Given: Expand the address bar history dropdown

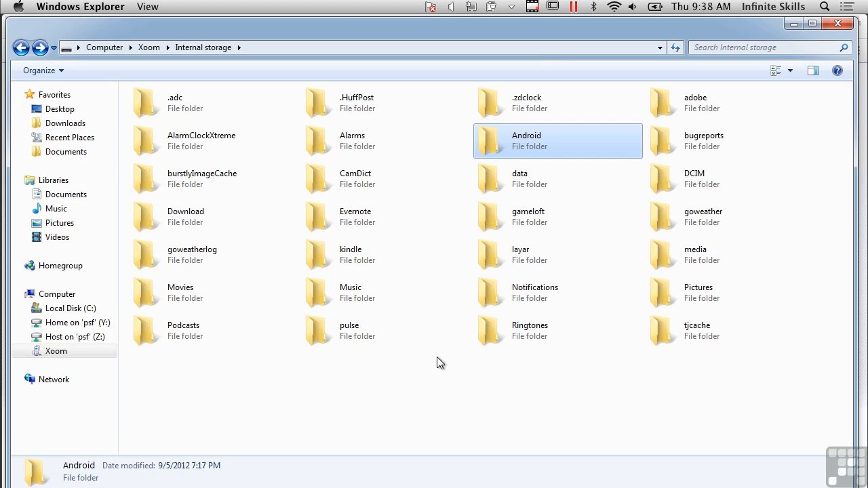Looking at the screenshot, I should 660,47.
